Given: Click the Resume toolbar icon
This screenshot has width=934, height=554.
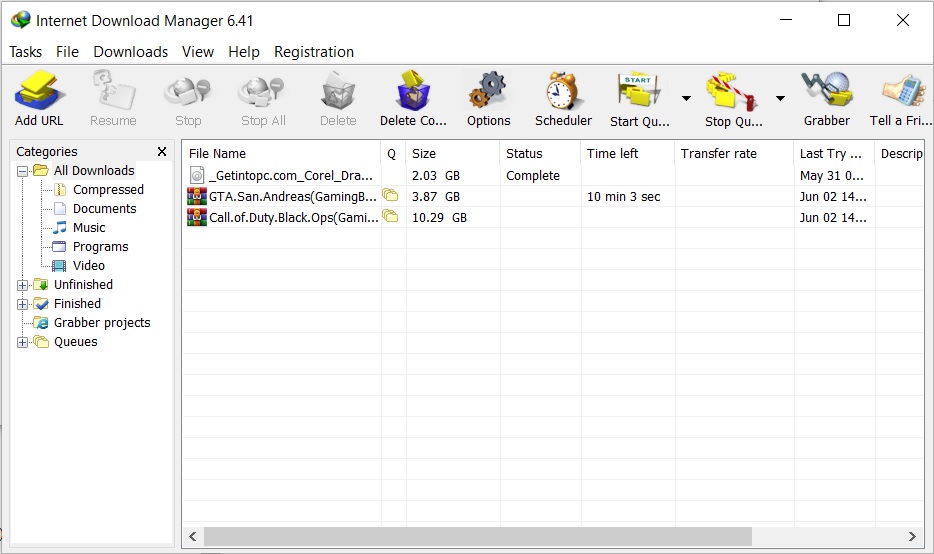Looking at the screenshot, I should pos(113,91).
